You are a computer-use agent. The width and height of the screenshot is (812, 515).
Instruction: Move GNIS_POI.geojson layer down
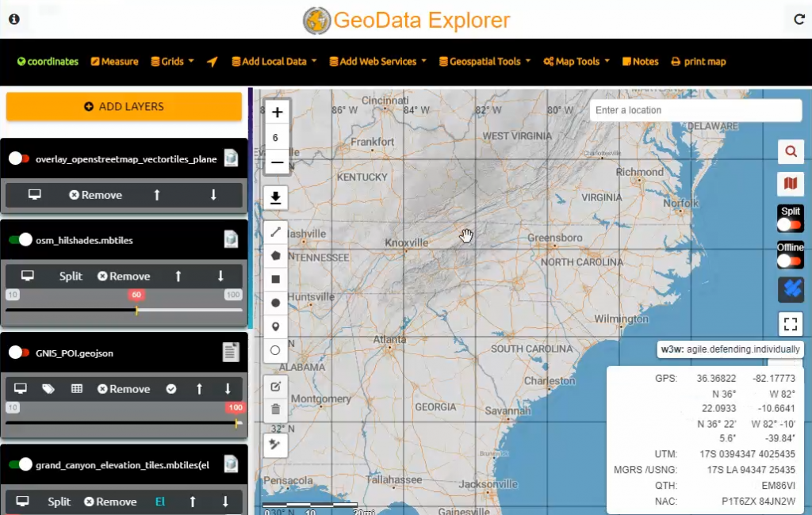pyautogui.click(x=228, y=389)
